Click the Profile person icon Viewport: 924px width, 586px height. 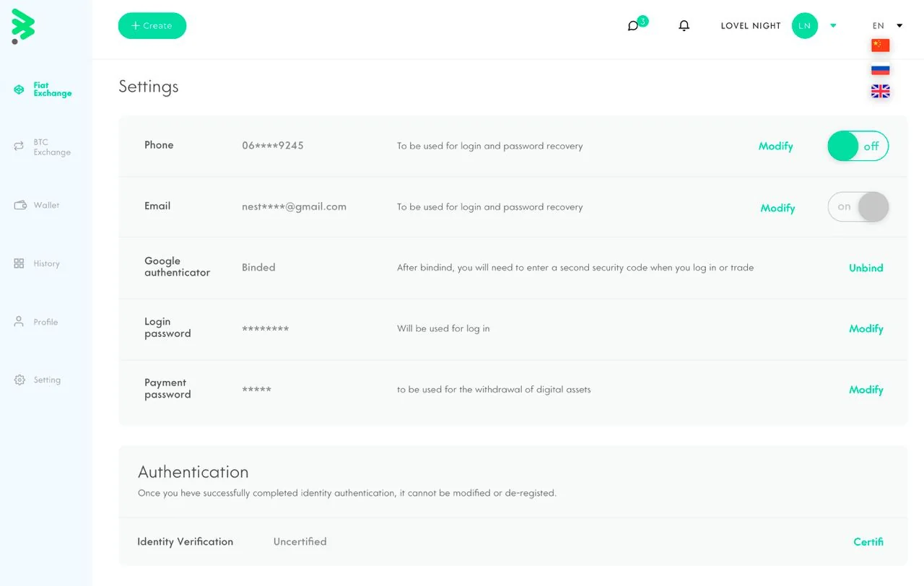click(x=19, y=322)
